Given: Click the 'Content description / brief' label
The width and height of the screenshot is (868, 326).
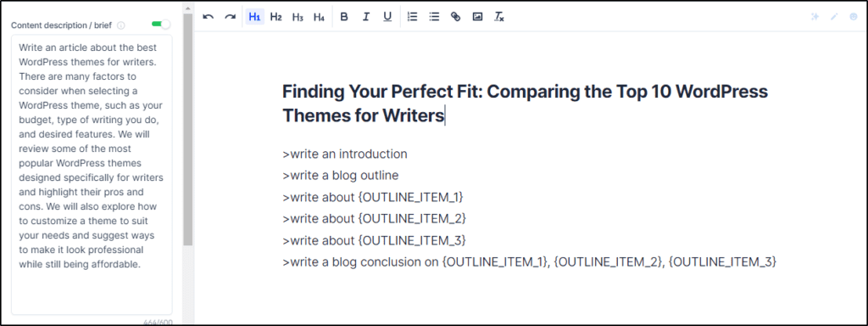Looking at the screenshot, I should [x=61, y=25].
